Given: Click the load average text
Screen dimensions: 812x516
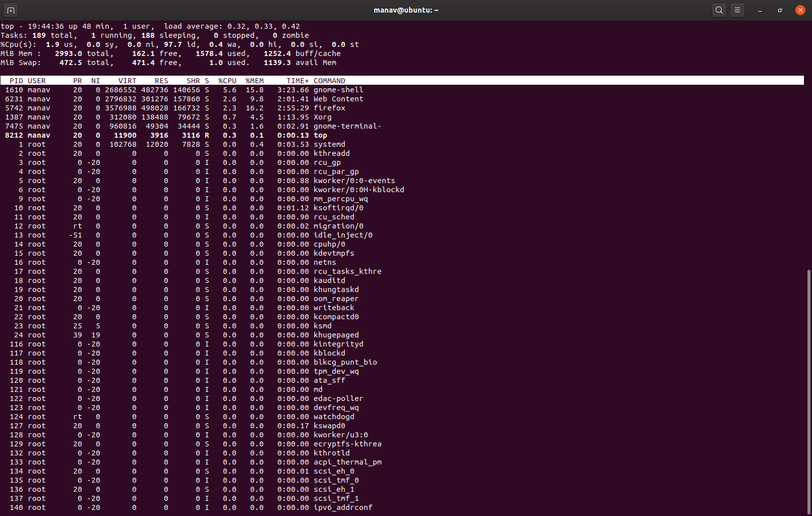Looking at the screenshot, I should (x=231, y=26).
